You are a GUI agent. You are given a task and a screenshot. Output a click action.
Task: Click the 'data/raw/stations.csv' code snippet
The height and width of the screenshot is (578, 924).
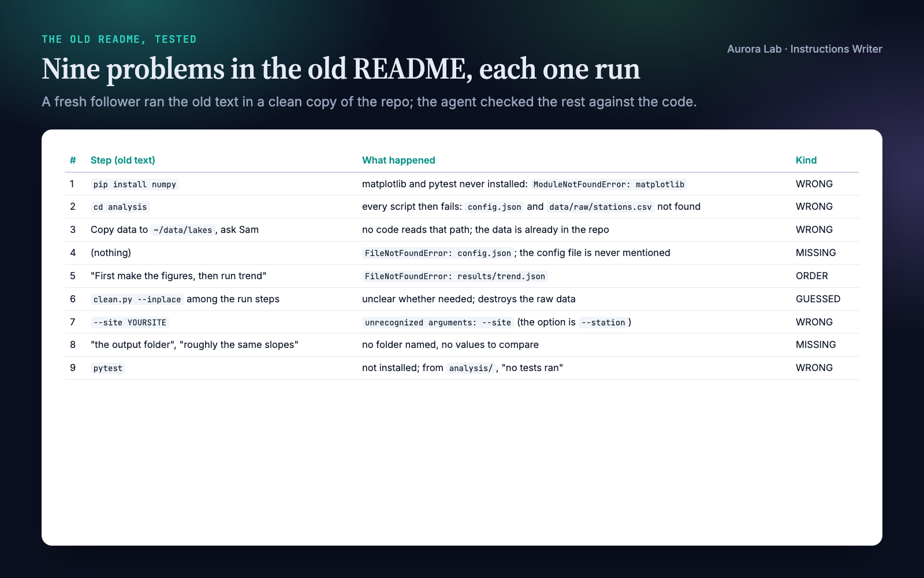tap(601, 207)
